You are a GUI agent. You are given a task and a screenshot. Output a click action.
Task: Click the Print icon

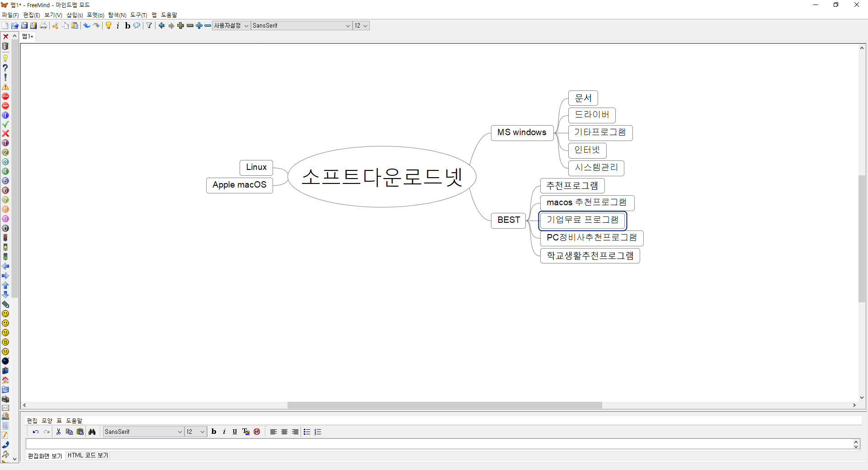point(43,26)
